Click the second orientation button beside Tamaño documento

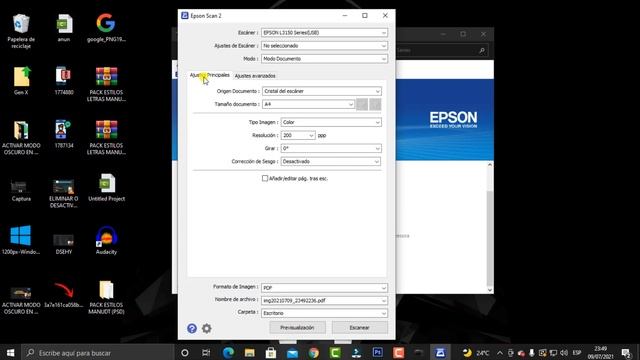(375, 104)
